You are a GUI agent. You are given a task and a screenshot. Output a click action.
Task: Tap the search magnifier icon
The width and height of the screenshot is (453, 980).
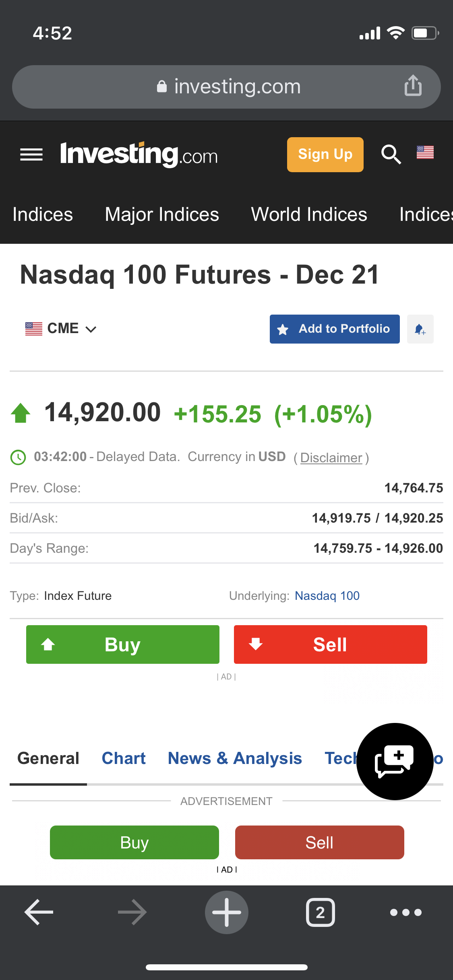pyautogui.click(x=391, y=154)
